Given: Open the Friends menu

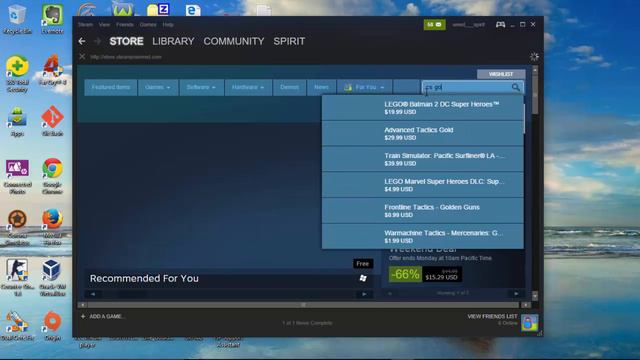Looking at the screenshot, I should [x=124, y=24].
